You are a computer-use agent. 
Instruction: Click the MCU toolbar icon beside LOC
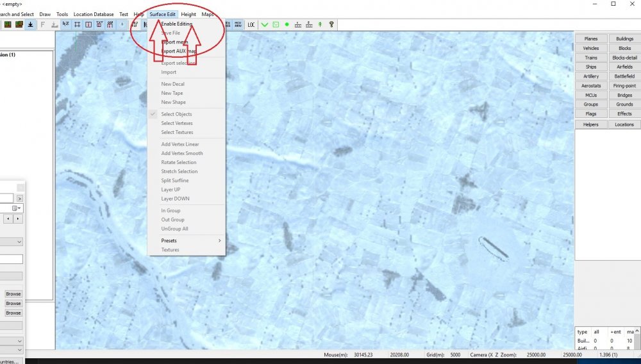[238, 24]
